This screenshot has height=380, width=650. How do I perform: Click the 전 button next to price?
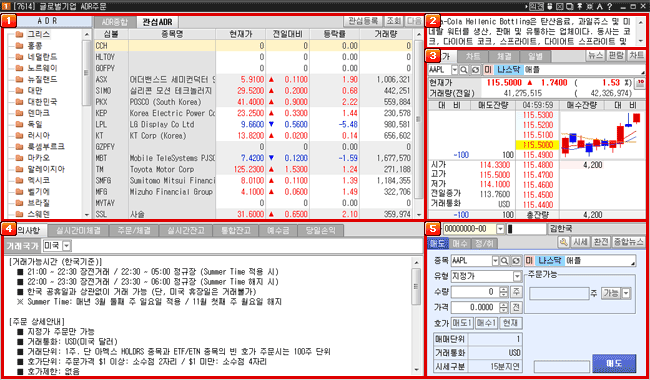tap(516, 307)
